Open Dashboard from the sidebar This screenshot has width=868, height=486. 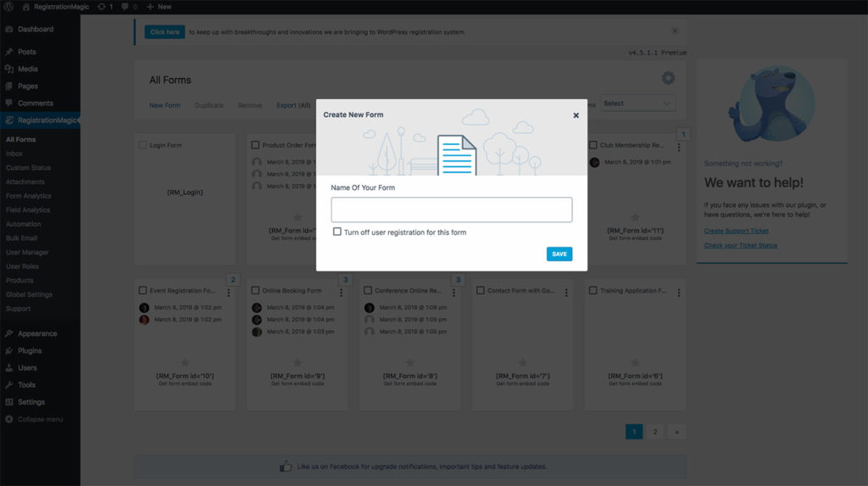pos(35,30)
